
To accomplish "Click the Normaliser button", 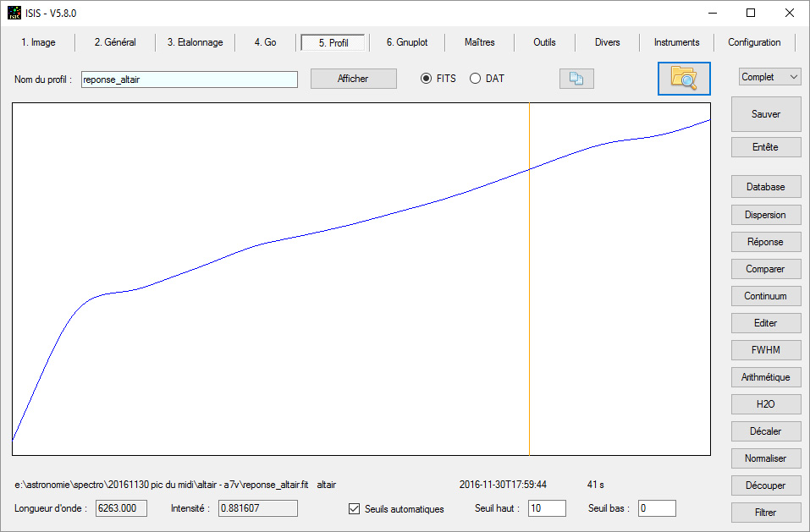I will 766,458.
